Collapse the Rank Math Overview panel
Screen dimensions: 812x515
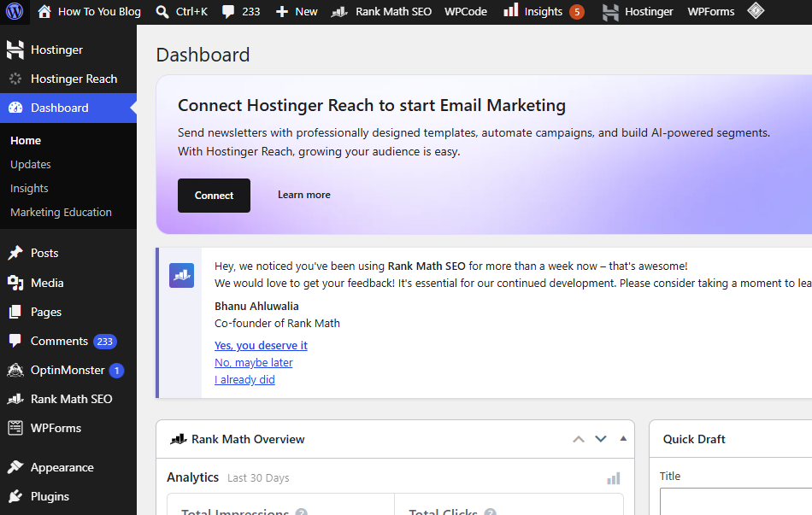tap(623, 438)
